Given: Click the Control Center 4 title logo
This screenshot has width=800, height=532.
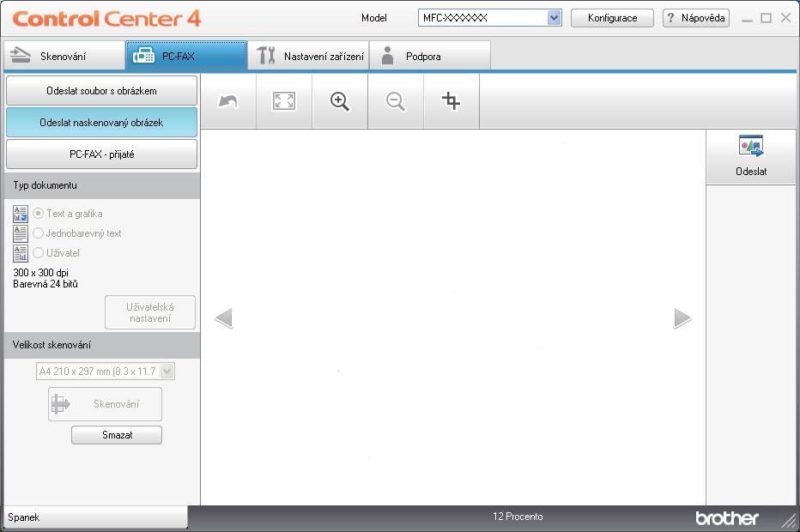Looking at the screenshot, I should (x=106, y=19).
